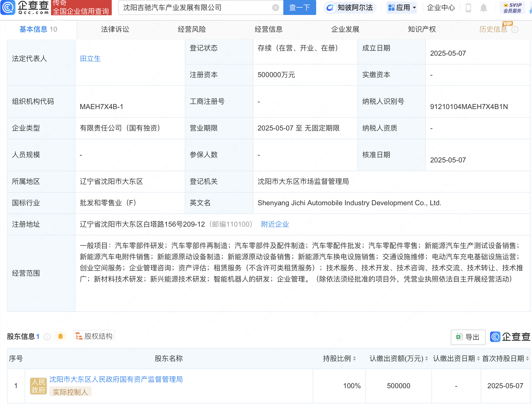Click the Qichacha watermark logo near 导出

tap(510, 337)
